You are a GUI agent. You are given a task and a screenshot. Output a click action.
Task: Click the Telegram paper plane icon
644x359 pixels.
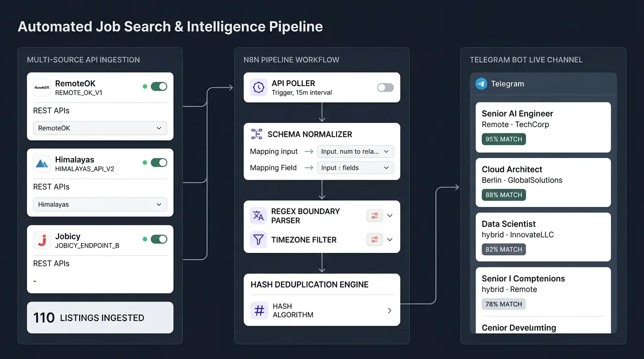481,84
